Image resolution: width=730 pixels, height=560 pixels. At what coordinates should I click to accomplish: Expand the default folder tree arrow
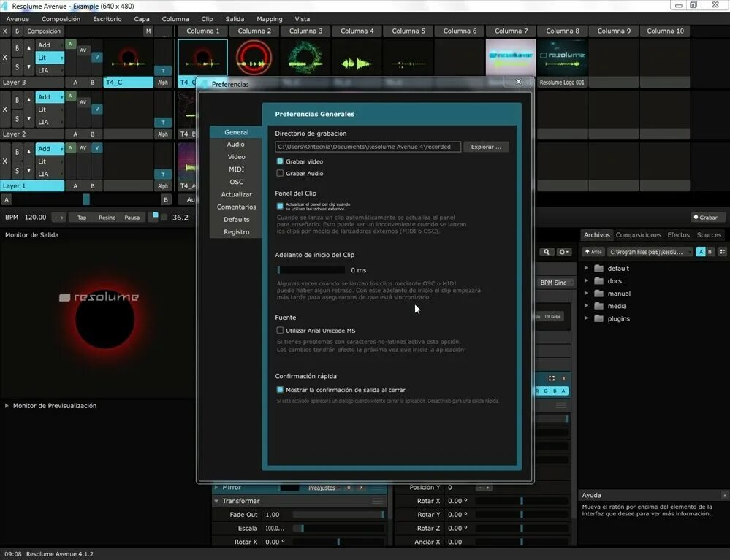point(586,268)
